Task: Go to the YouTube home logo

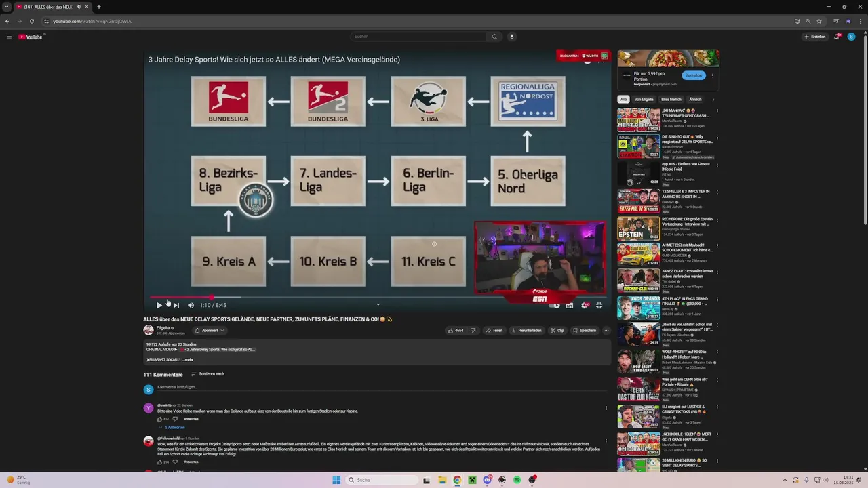Action: [x=31, y=37]
